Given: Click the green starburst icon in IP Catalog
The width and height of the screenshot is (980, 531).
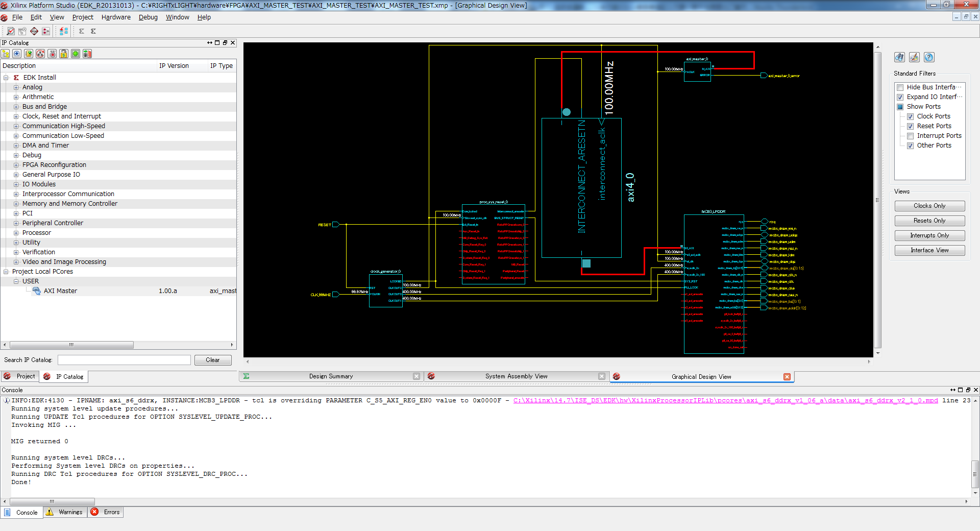Looking at the screenshot, I should point(76,54).
